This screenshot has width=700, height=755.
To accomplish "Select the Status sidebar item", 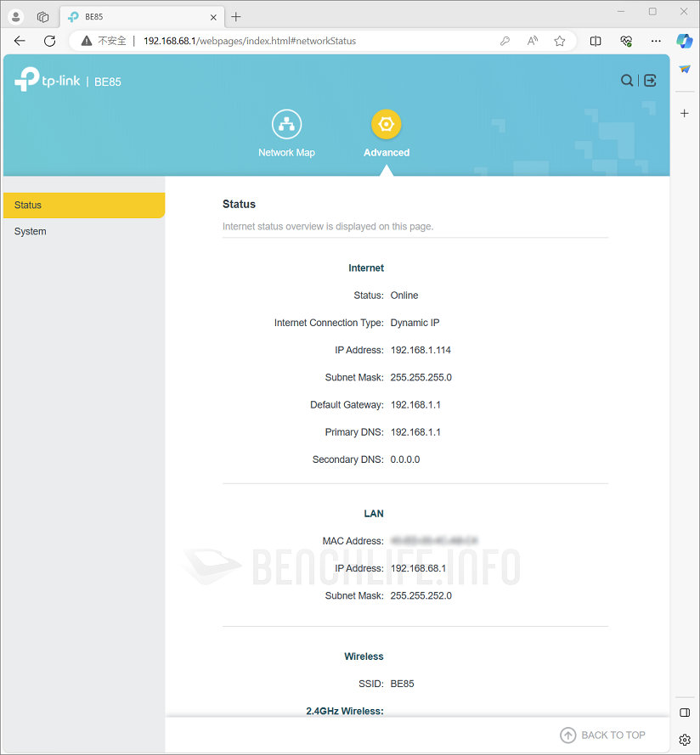I will 27,205.
